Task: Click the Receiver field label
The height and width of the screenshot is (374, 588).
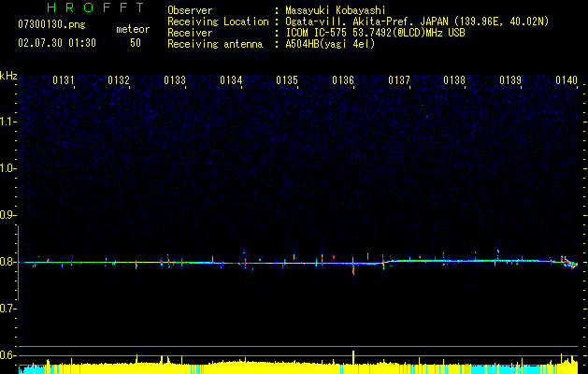Action: (190, 33)
